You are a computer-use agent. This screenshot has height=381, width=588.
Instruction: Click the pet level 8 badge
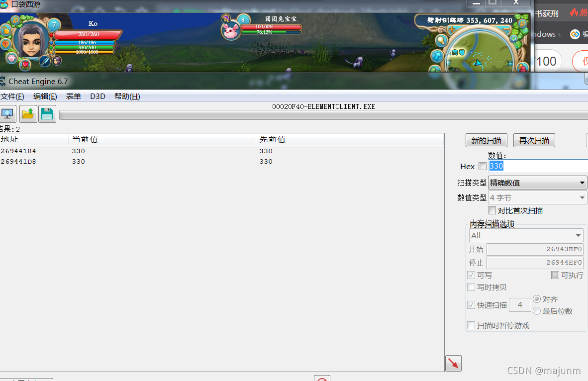243,20
